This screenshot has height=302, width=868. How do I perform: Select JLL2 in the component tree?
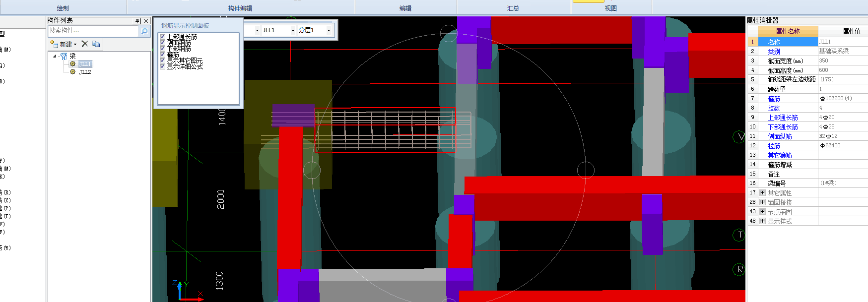85,72
